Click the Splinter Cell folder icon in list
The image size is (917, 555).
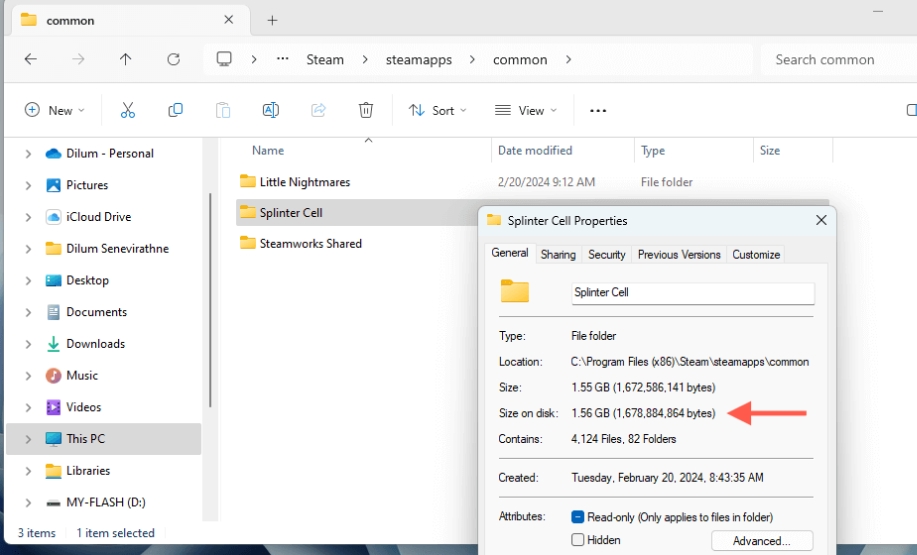click(x=247, y=212)
